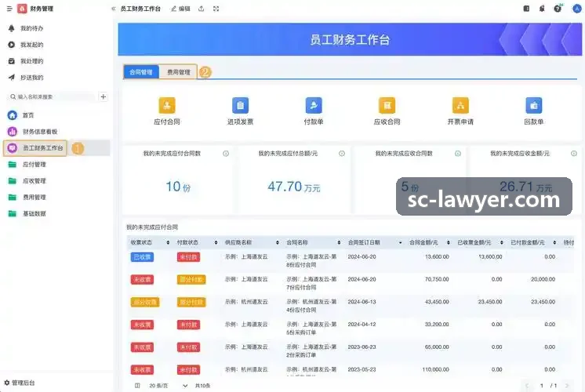Collapse the sidebar with the hamburger icon
585x392 pixels.
9,9
